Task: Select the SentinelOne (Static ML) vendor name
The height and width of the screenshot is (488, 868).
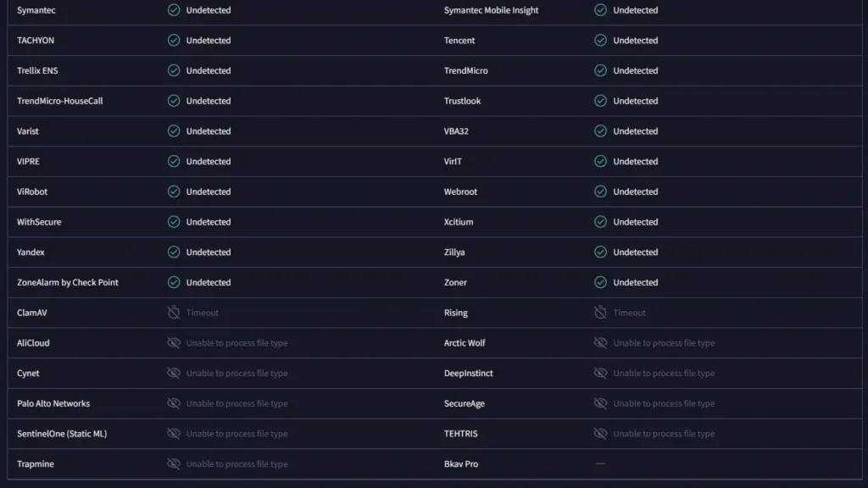Action: (x=62, y=434)
